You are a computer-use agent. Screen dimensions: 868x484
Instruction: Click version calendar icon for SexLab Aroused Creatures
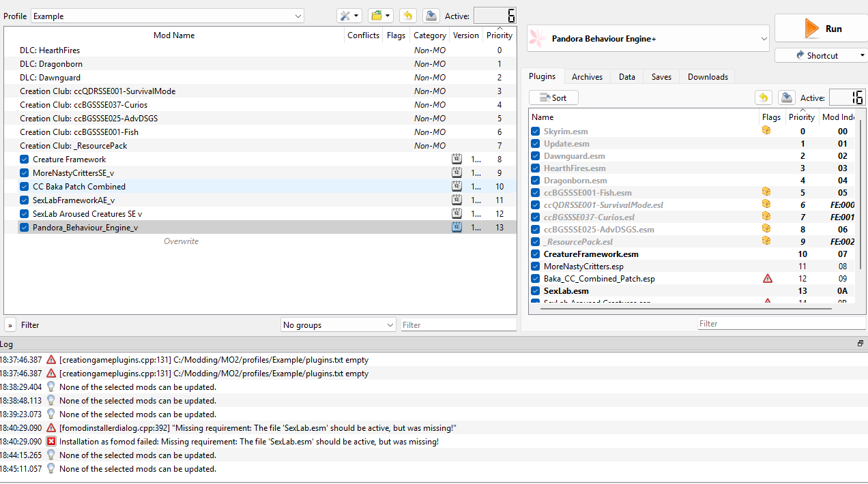click(457, 213)
